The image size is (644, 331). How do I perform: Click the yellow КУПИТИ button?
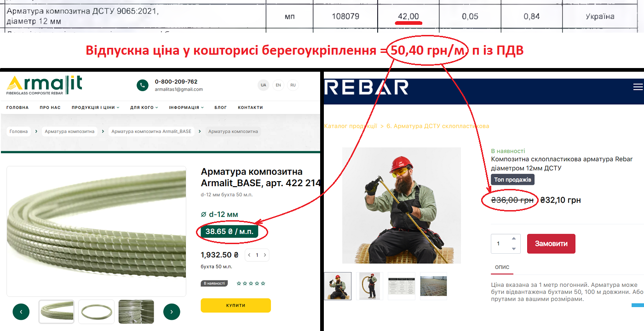tap(236, 305)
